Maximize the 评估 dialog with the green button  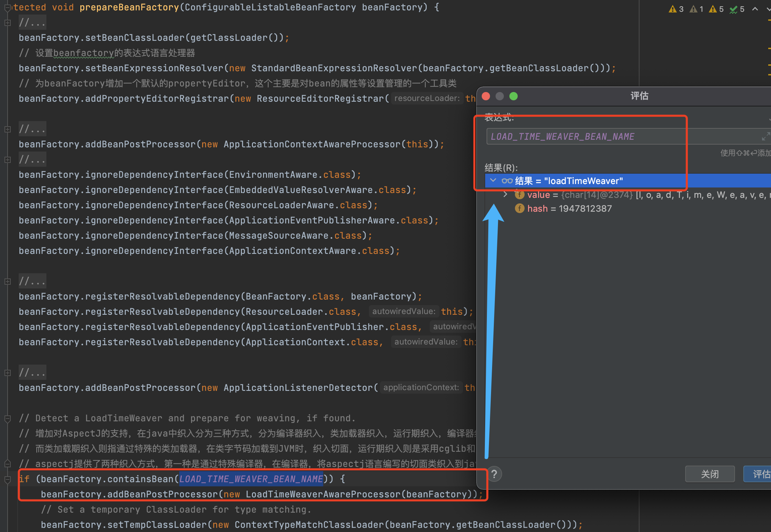click(x=514, y=96)
